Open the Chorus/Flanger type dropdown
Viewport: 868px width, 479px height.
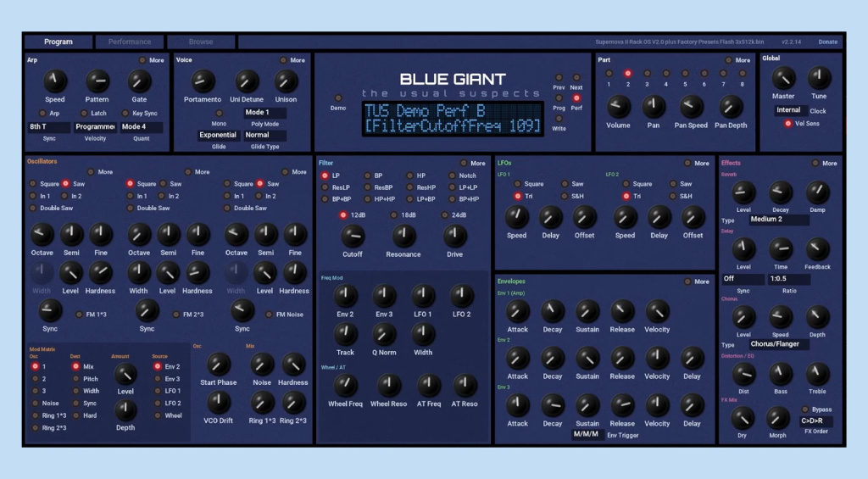coord(780,344)
